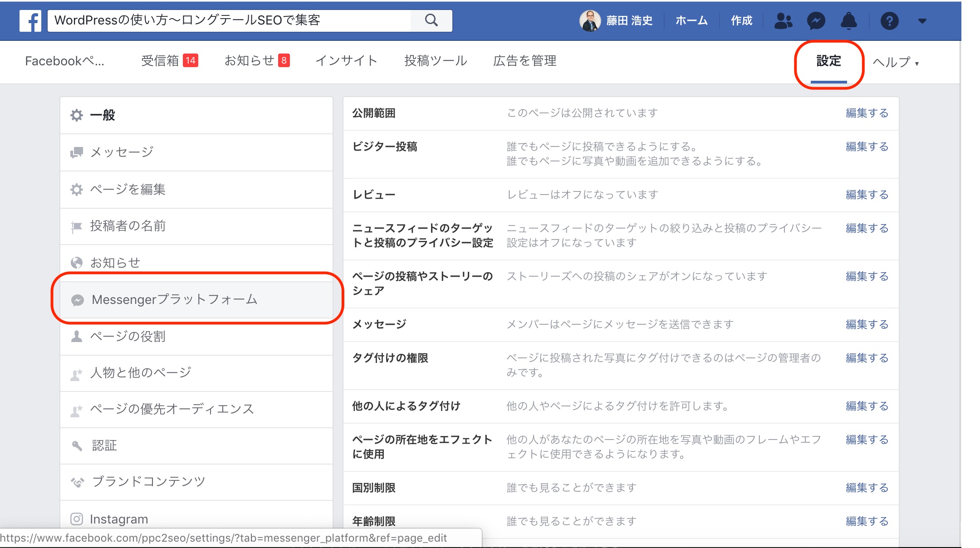
Task: Click the flag icon beside 投稿者の名前
Action: click(77, 226)
